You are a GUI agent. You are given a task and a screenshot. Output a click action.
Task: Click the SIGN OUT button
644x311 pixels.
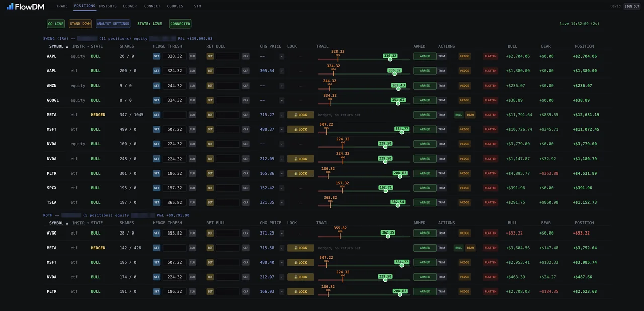632,6
